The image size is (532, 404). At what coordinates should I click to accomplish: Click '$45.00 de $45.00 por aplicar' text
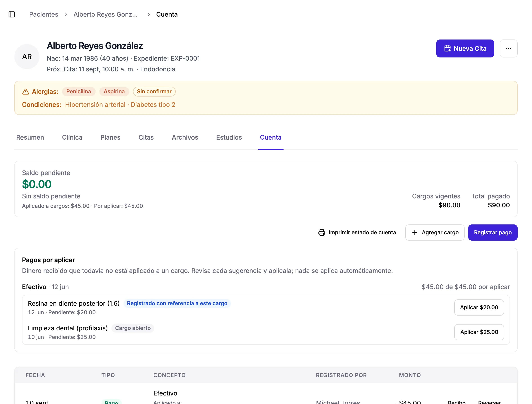coord(465,287)
